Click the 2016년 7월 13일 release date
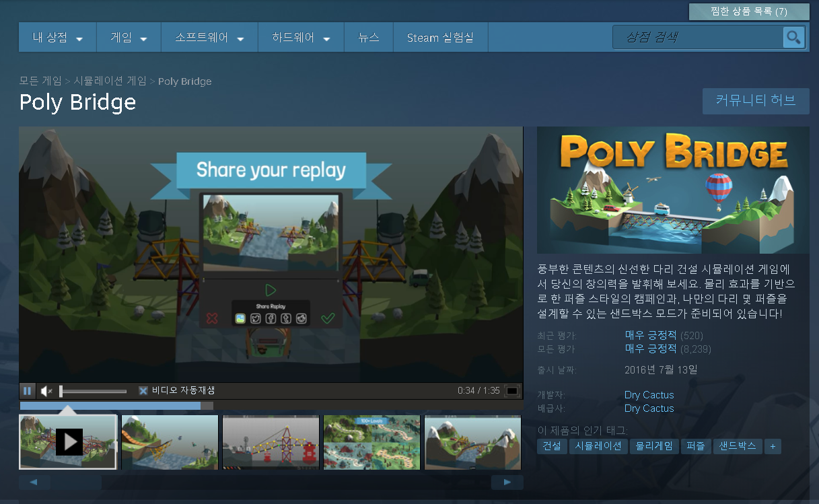Viewport: 819px width, 504px height. pos(661,369)
